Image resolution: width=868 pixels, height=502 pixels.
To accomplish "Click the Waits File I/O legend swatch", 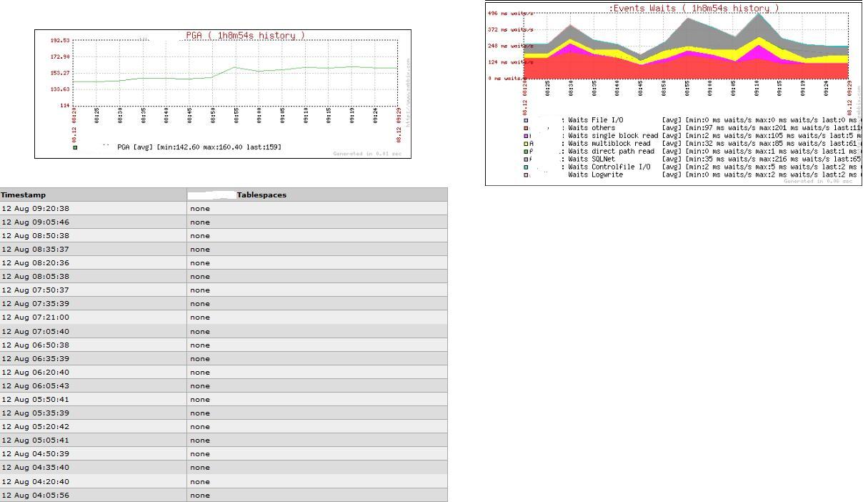I will tap(527, 120).
